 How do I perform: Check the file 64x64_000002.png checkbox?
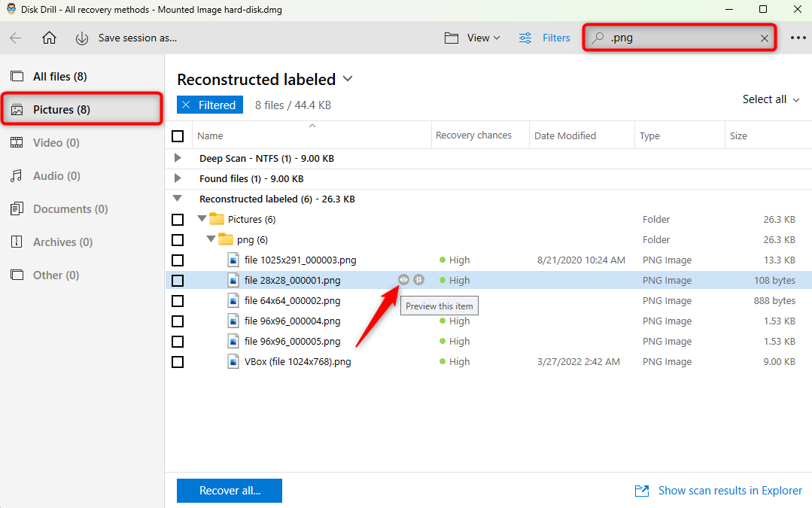(x=178, y=301)
